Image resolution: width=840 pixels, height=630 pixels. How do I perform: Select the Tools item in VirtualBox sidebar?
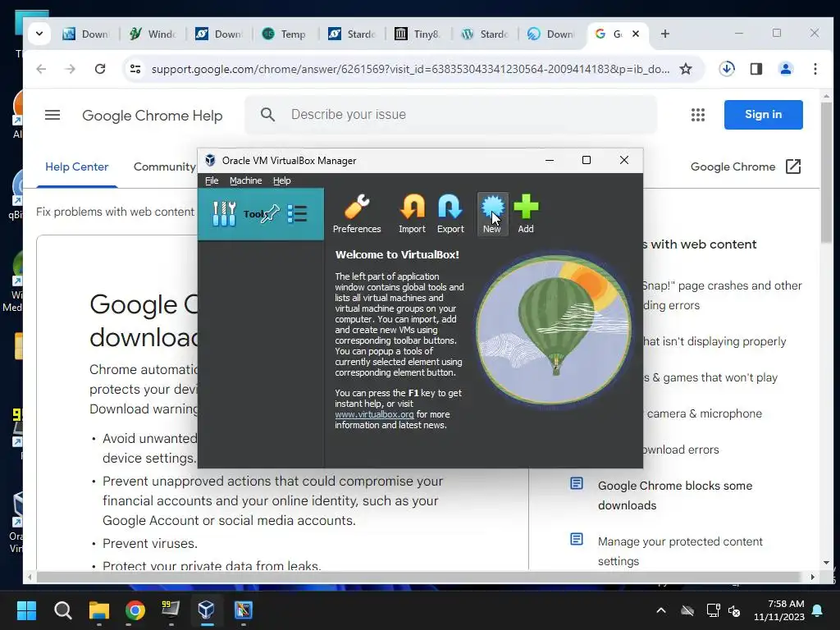tap(261, 214)
